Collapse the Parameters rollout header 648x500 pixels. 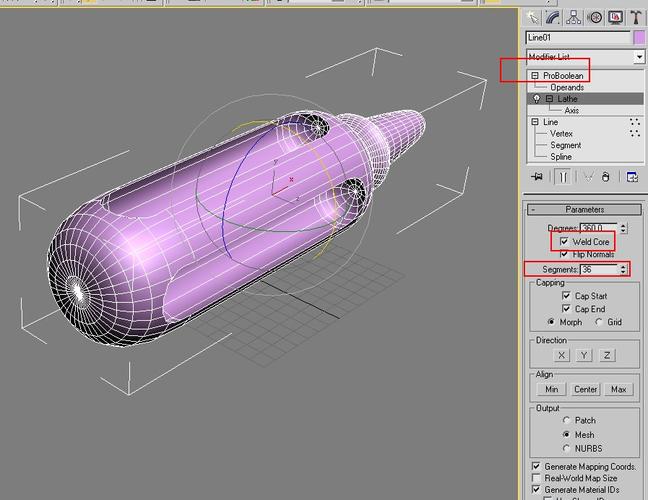pyautogui.click(x=584, y=210)
